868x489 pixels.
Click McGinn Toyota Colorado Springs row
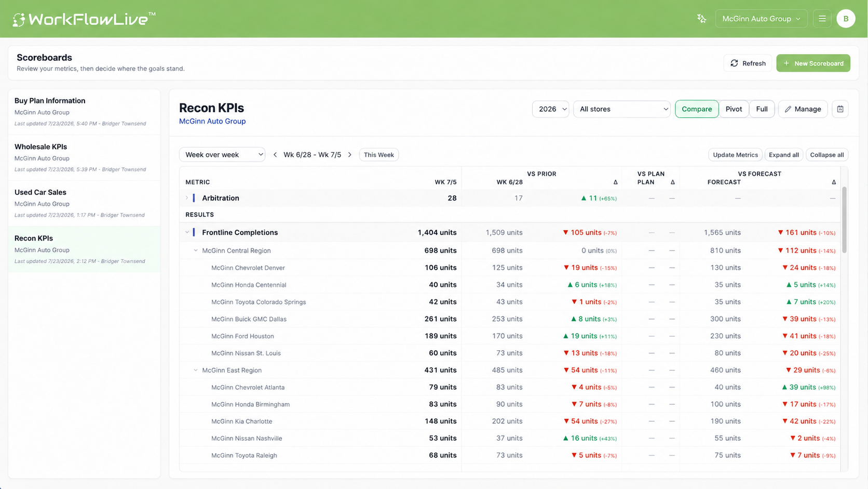click(510, 302)
